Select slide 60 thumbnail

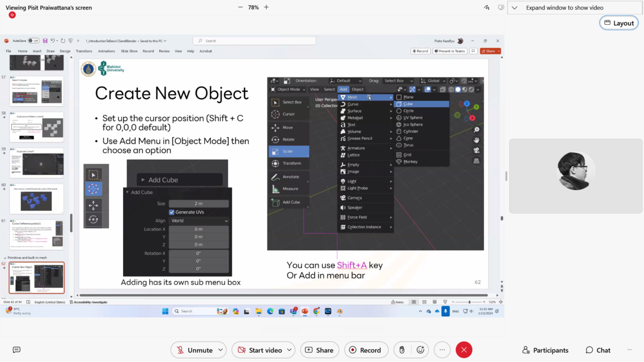pyautogui.click(x=36, y=200)
